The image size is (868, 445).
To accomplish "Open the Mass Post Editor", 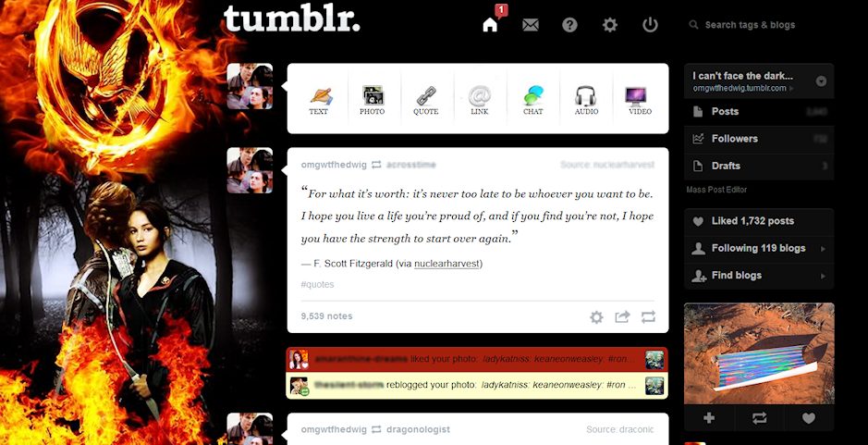I will pos(716,190).
